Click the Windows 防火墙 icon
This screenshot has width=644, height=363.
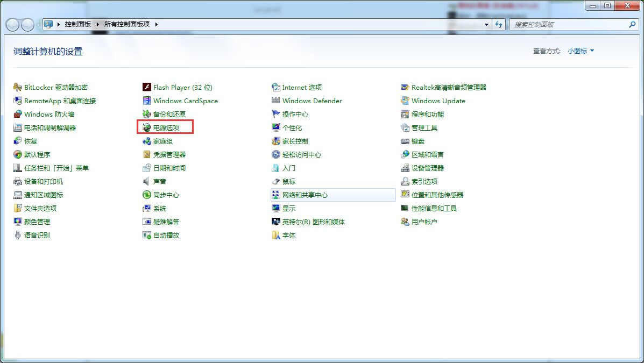pos(18,114)
